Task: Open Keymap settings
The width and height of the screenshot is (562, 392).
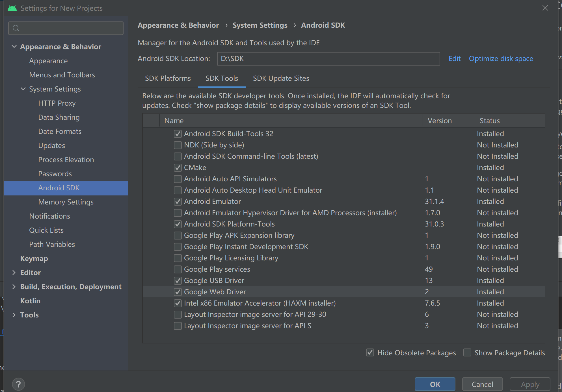Action: coord(34,258)
